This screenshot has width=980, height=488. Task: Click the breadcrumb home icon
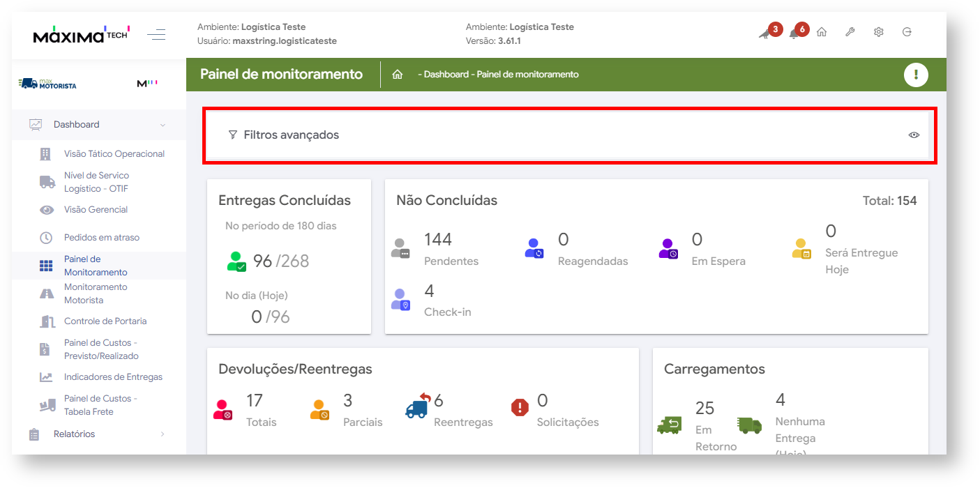pyautogui.click(x=398, y=75)
